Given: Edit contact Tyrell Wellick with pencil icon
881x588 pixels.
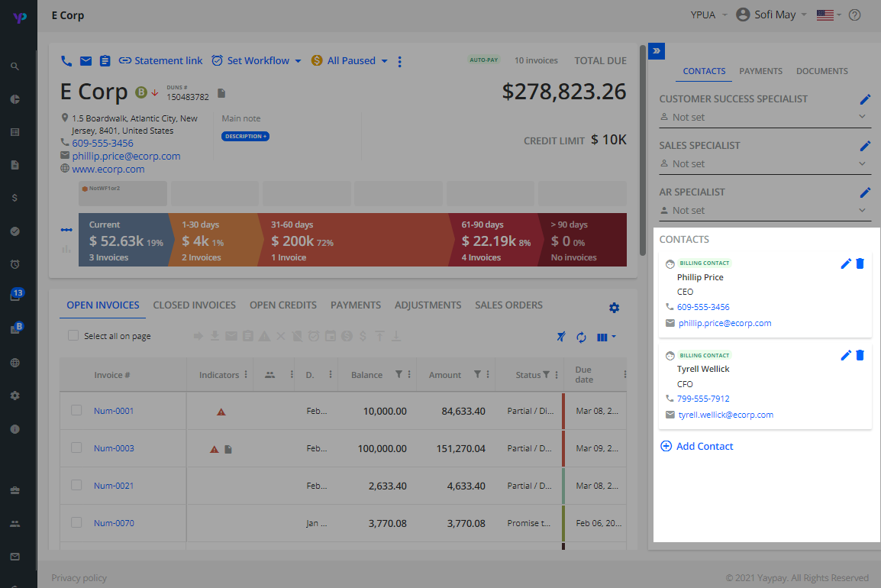Looking at the screenshot, I should pyautogui.click(x=846, y=355).
